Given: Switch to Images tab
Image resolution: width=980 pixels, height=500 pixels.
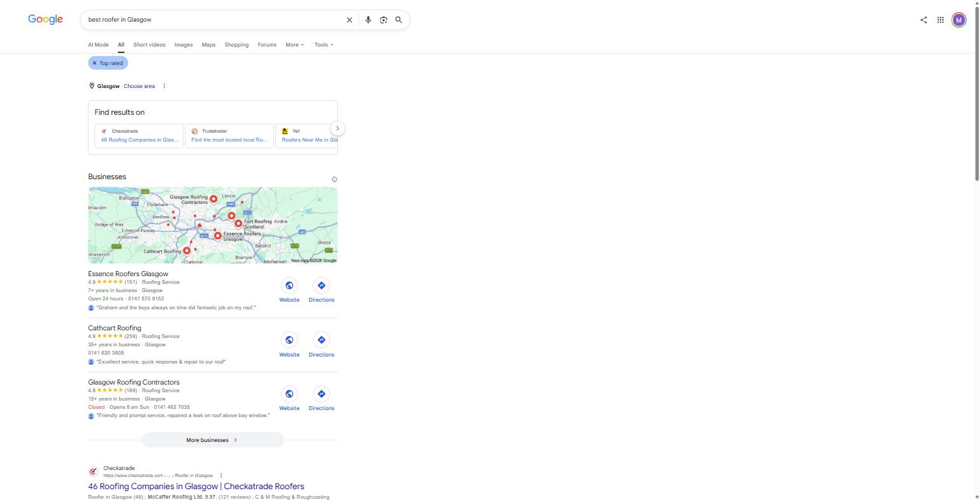Looking at the screenshot, I should [184, 45].
